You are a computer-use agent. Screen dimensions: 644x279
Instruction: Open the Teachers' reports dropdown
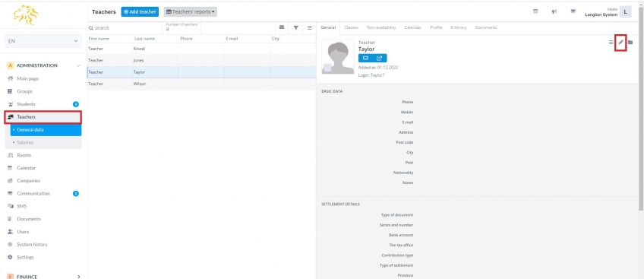(190, 12)
